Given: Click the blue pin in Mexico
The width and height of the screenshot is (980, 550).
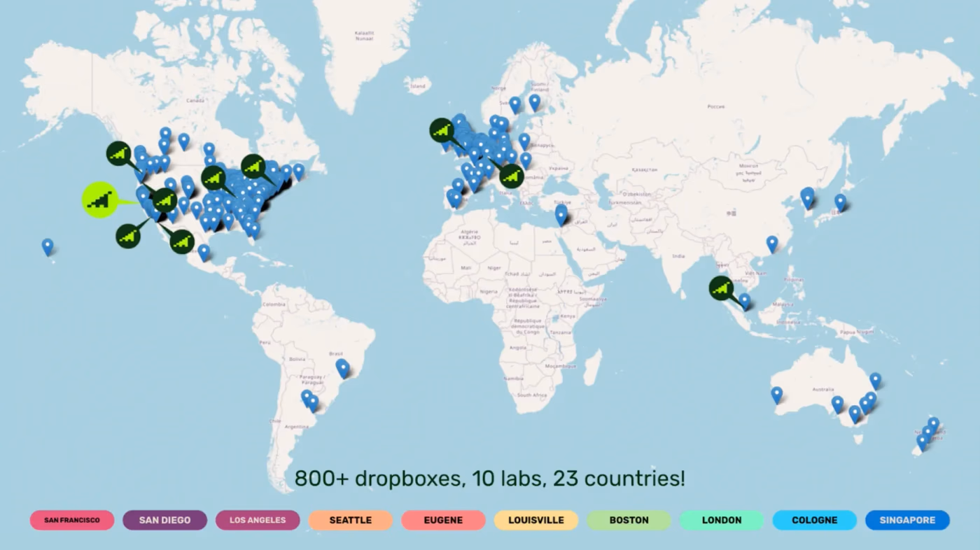Looking at the screenshot, I should click(x=204, y=251).
